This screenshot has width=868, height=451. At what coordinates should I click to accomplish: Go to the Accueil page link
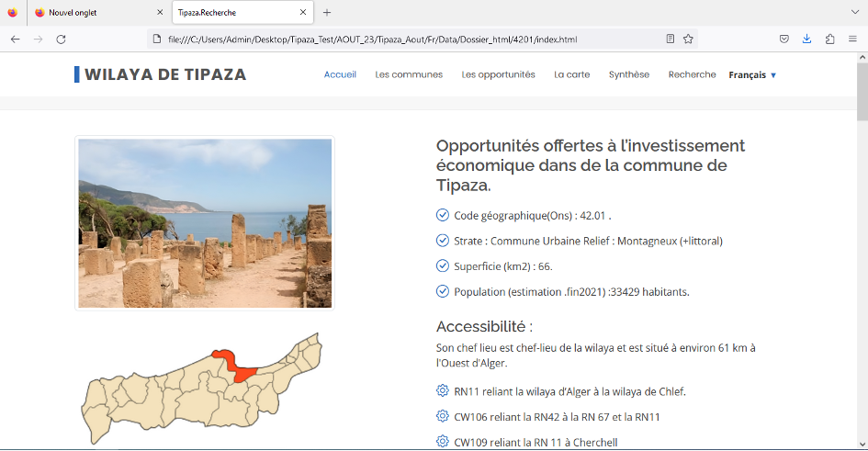[x=340, y=74]
